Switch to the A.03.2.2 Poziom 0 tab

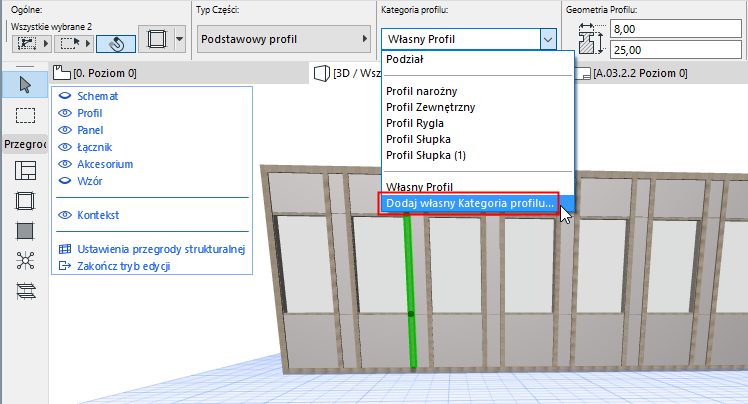point(640,73)
